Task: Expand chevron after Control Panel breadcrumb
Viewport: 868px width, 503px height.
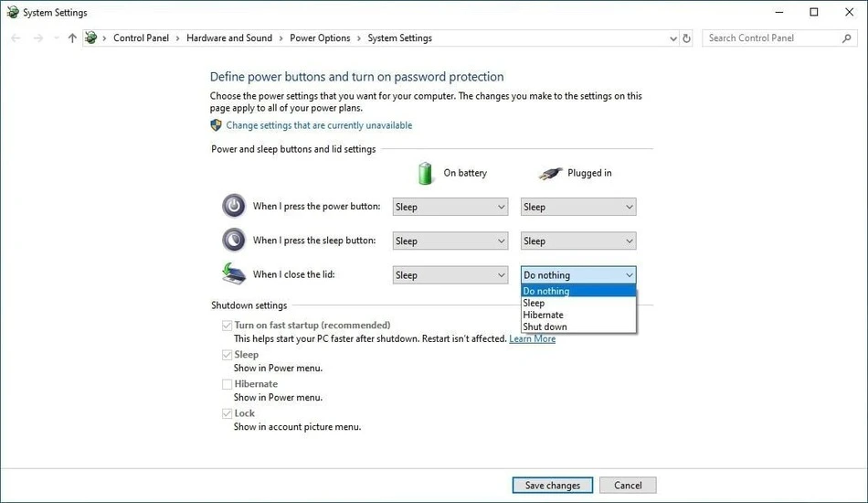Action: 177,38
